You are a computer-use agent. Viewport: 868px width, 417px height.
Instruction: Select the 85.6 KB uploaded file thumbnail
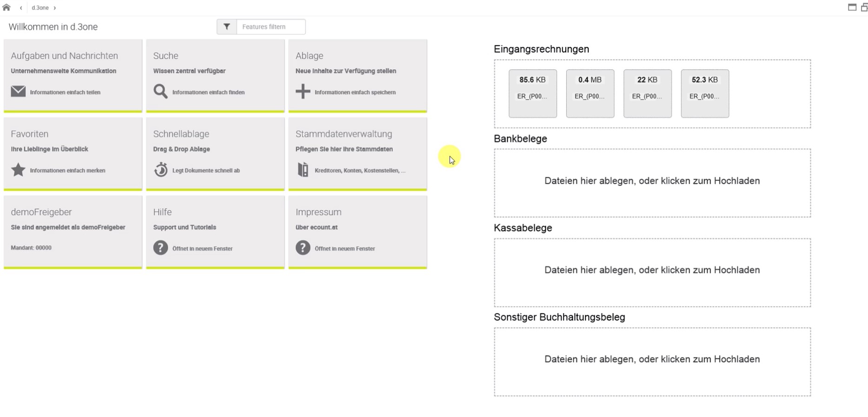533,94
